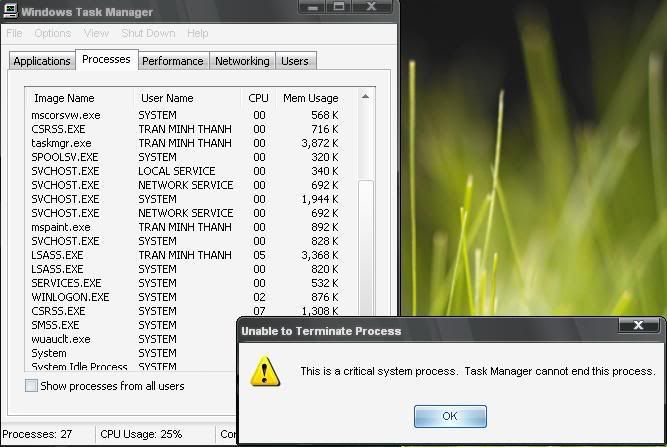Switch to the Applications tab

click(42, 61)
